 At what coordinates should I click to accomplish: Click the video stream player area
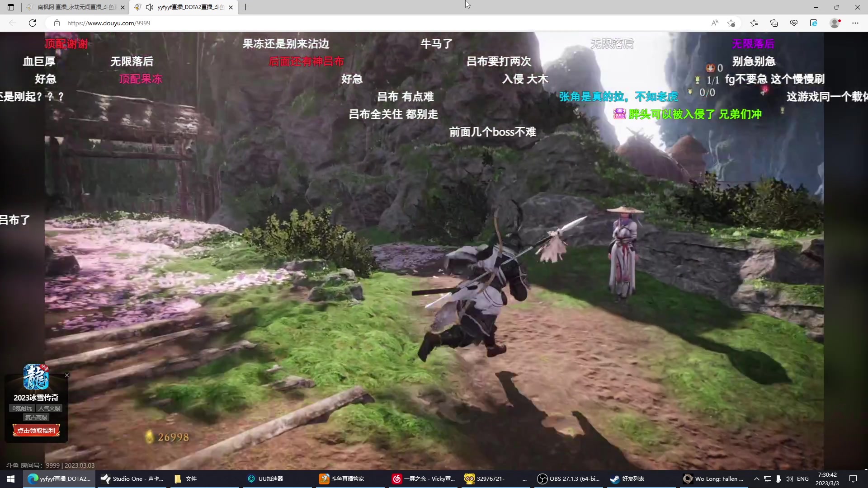click(434, 251)
